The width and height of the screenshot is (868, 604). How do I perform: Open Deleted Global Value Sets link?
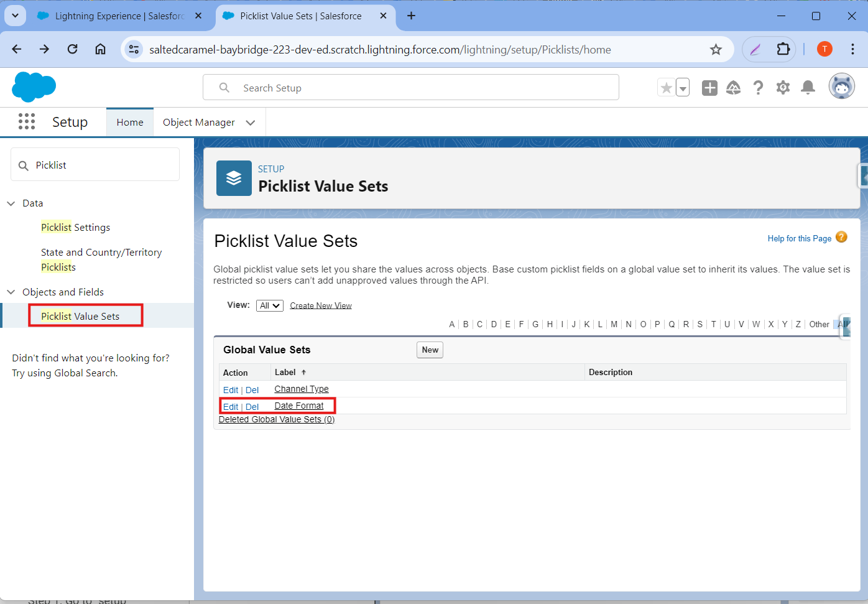277,419
